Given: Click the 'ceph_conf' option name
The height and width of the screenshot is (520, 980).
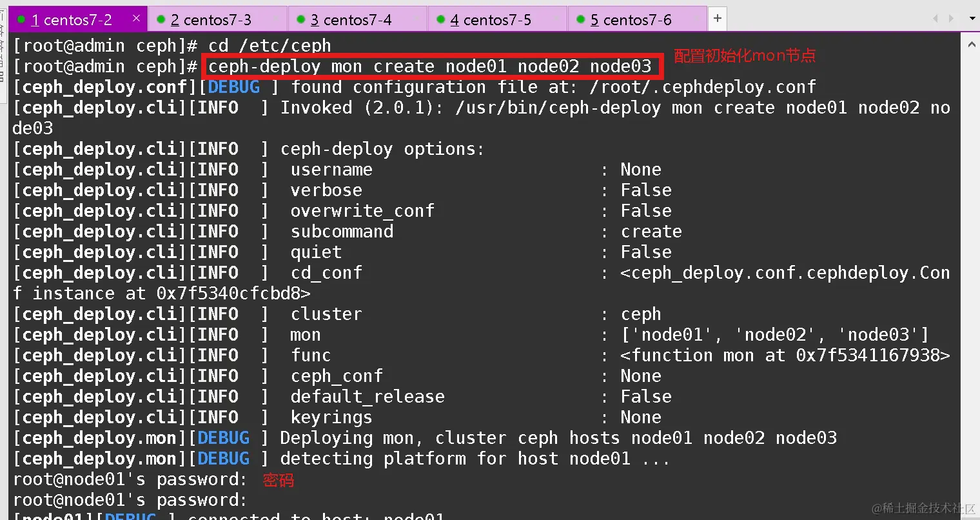Looking at the screenshot, I should pyautogui.click(x=337, y=376).
